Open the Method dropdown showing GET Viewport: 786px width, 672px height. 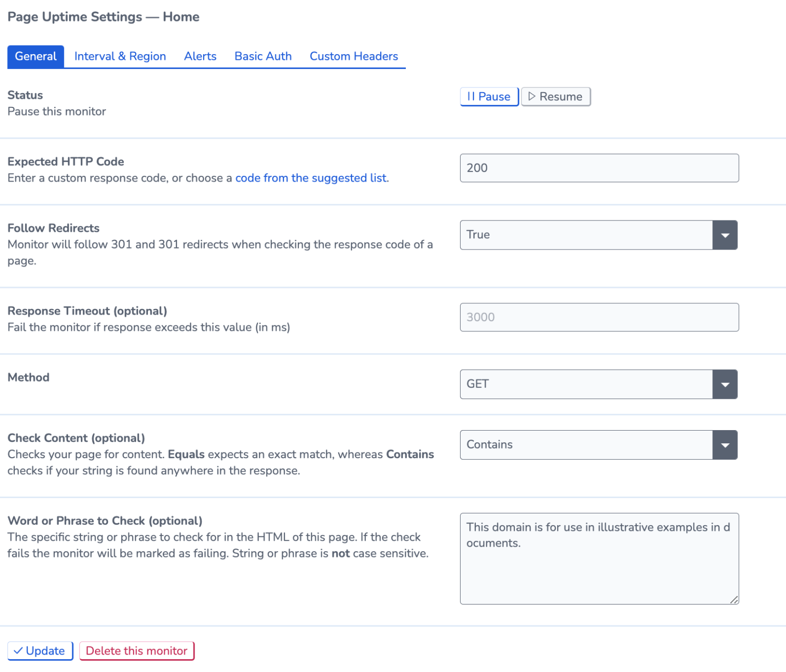(725, 384)
